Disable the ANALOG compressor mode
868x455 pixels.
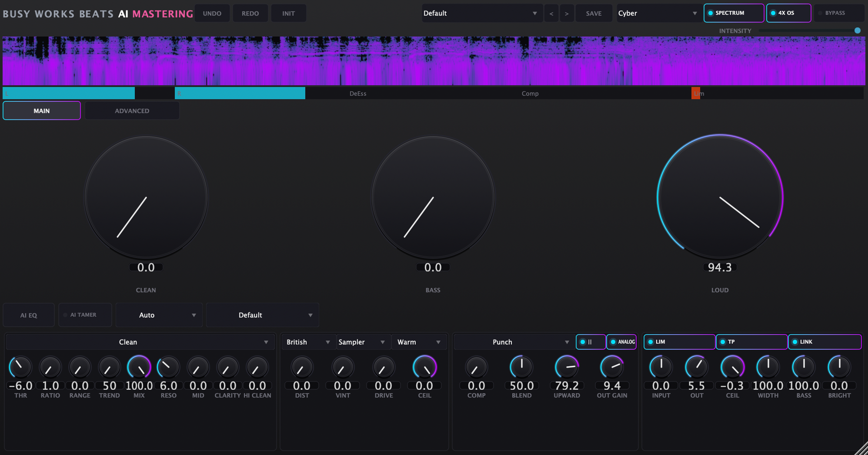(621, 342)
